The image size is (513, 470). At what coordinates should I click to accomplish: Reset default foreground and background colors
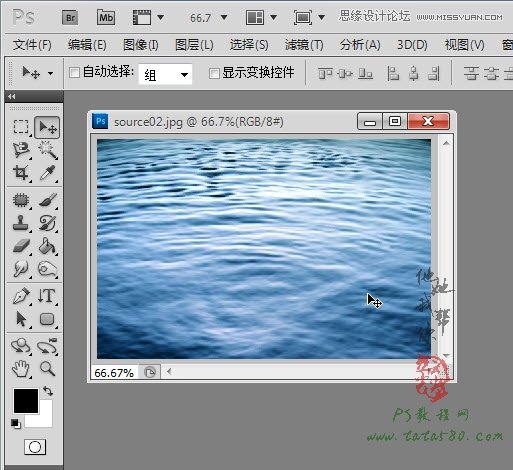point(15,423)
